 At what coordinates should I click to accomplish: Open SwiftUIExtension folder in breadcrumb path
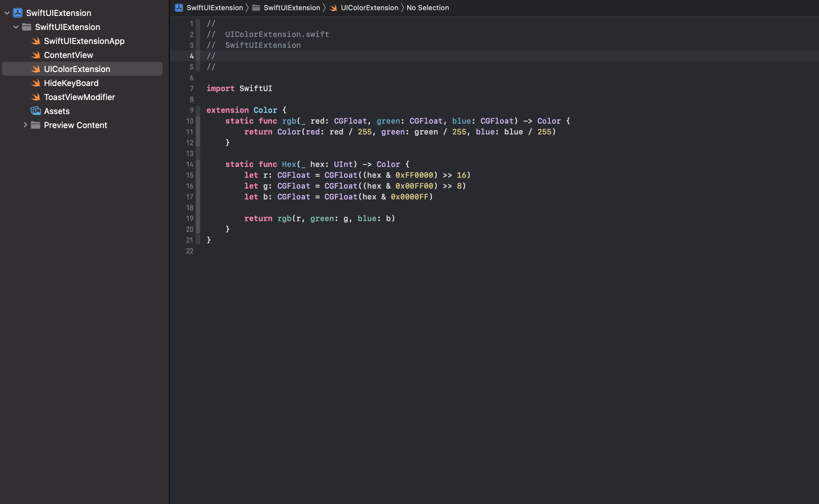click(291, 8)
